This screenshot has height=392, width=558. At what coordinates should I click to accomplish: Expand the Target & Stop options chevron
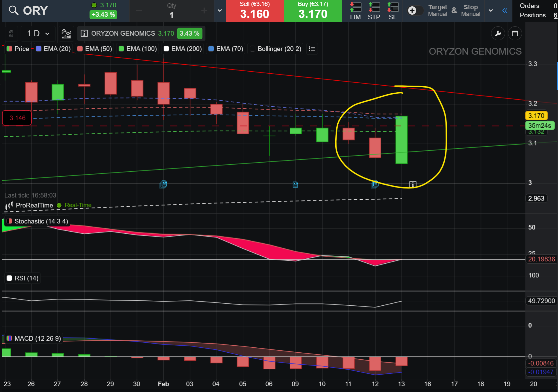click(491, 11)
